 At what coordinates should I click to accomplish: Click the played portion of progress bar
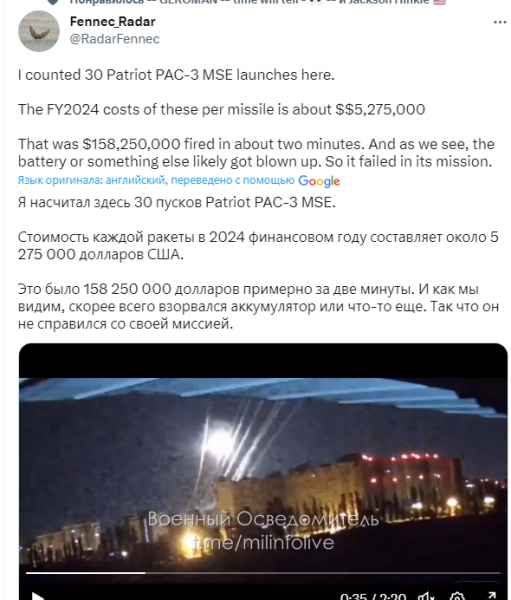click(85, 573)
